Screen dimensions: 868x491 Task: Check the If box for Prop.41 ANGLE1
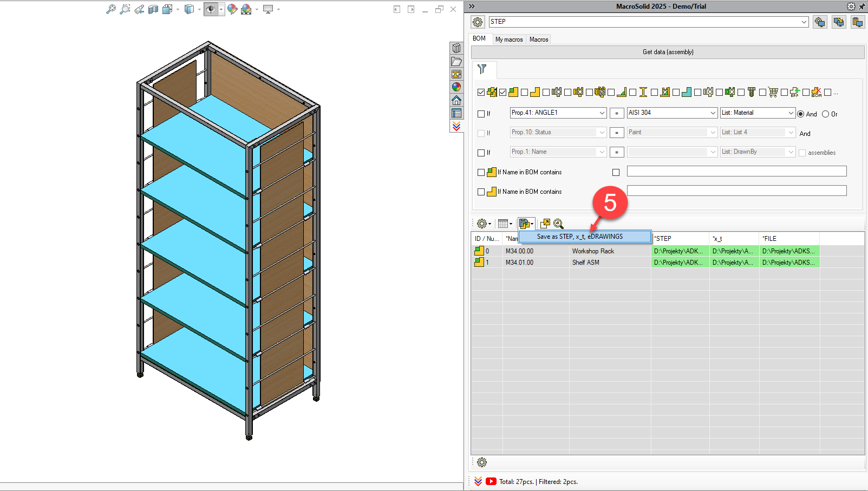coord(481,114)
